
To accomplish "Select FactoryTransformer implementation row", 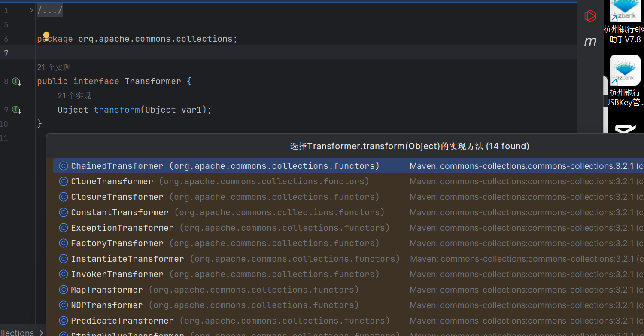I will [x=348, y=243].
